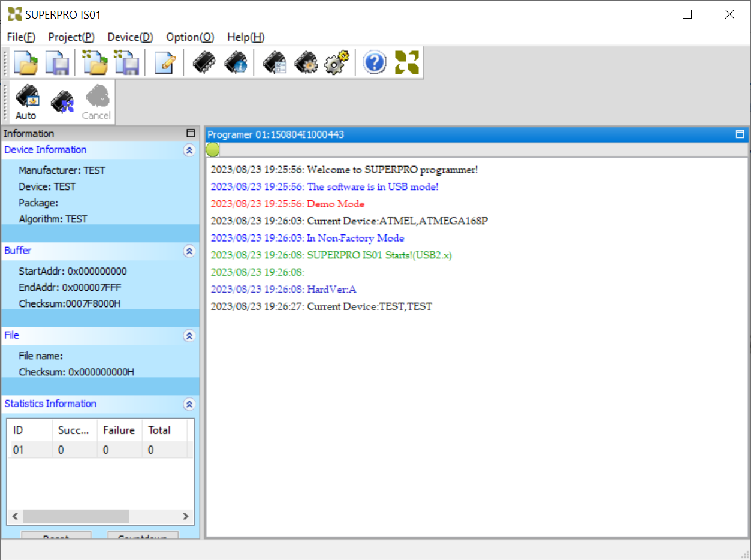The image size is (751, 560).
Task: Open settings via the double gears icon
Action: 336,62
